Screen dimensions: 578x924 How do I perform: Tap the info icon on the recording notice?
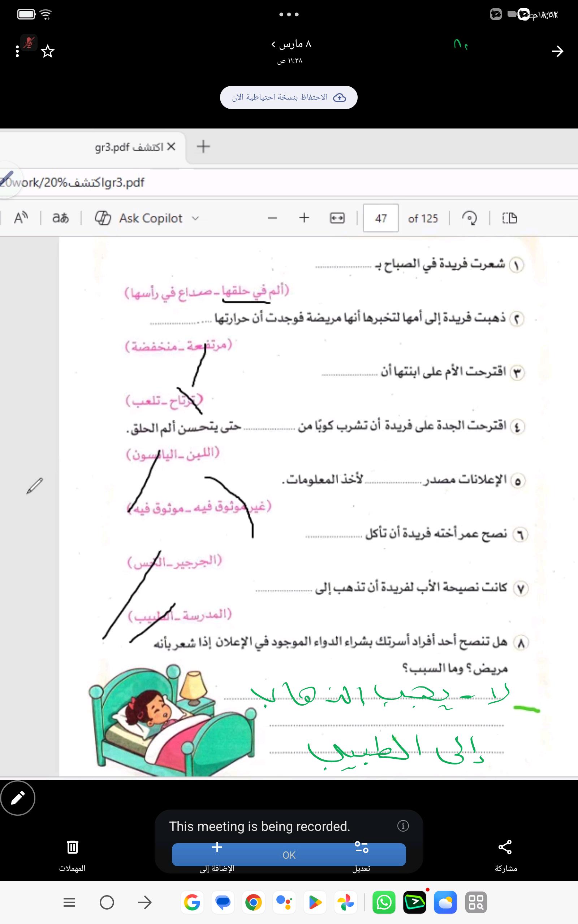403,826
